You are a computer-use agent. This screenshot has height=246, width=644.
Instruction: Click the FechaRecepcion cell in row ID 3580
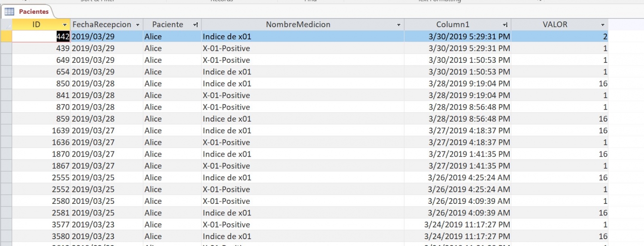click(106, 236)
